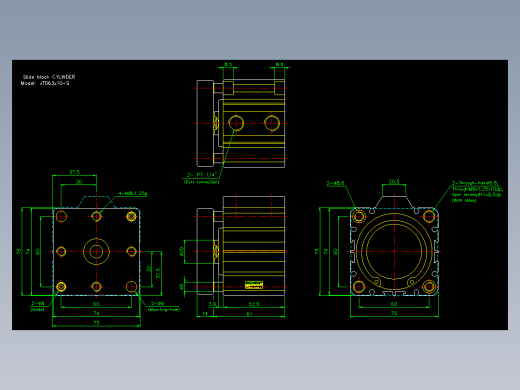The width and height of the screenshot is (520, 390).
Task: Select the 'Slide block CYLINDER' title text
Action: pos(49,77)
